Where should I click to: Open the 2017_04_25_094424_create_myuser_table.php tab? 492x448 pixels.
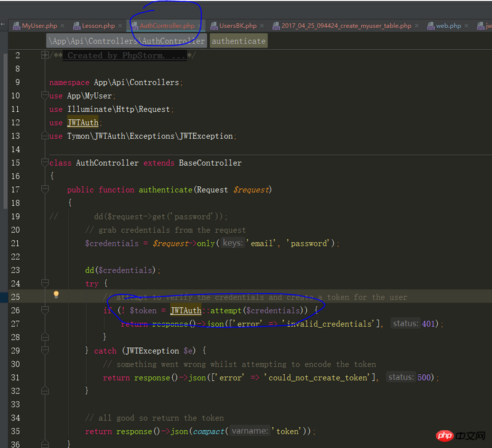point(346,26)
